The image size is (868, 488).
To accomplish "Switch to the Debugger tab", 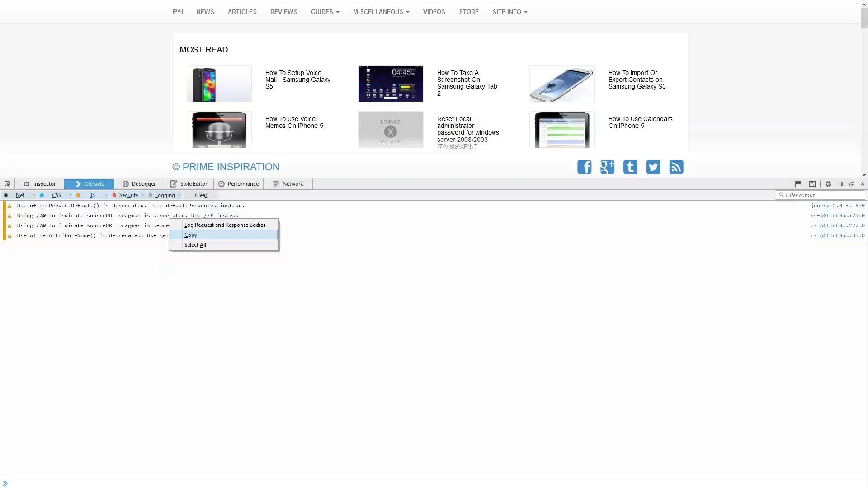I will coord(139,184).
